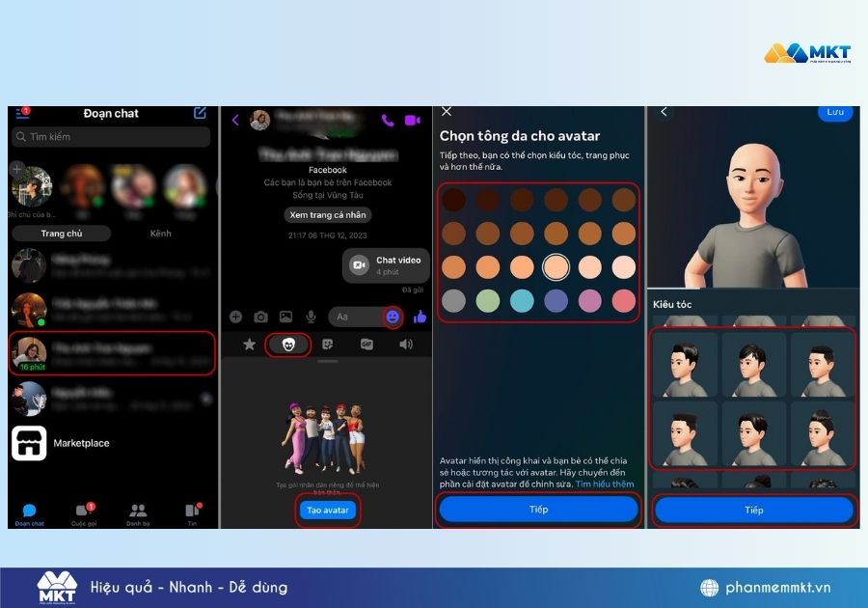The image size is (868, 608).
Task: Select the Tin bottom tab
Action: click(x=192, y=514)
